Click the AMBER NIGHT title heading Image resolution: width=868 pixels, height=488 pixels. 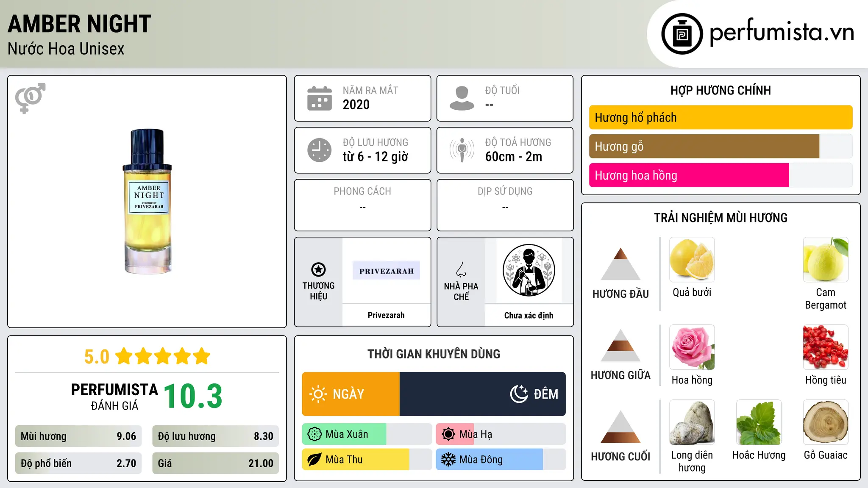pyautogui.click(x=80, y=24)
